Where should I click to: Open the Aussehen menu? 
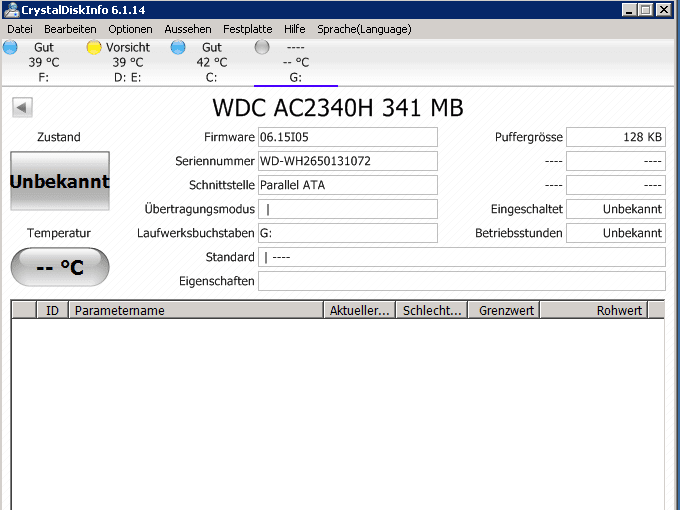click(188, 29)
